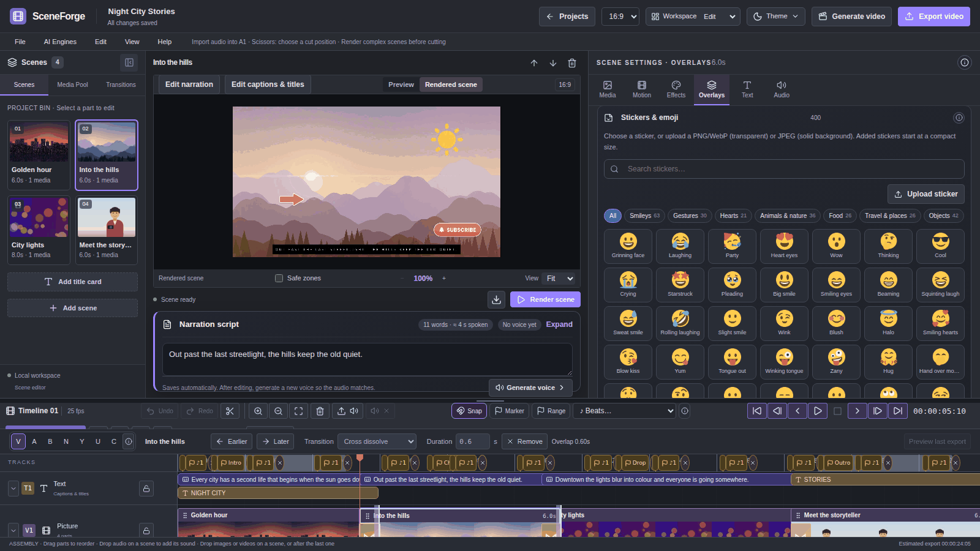Switch to the Transitions tab
The image size is (980, 551).
[x=121, y=84]
